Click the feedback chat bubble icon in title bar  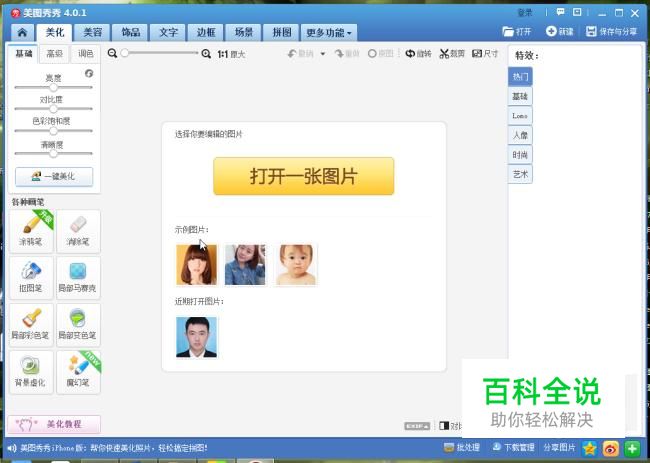[560, 12]
